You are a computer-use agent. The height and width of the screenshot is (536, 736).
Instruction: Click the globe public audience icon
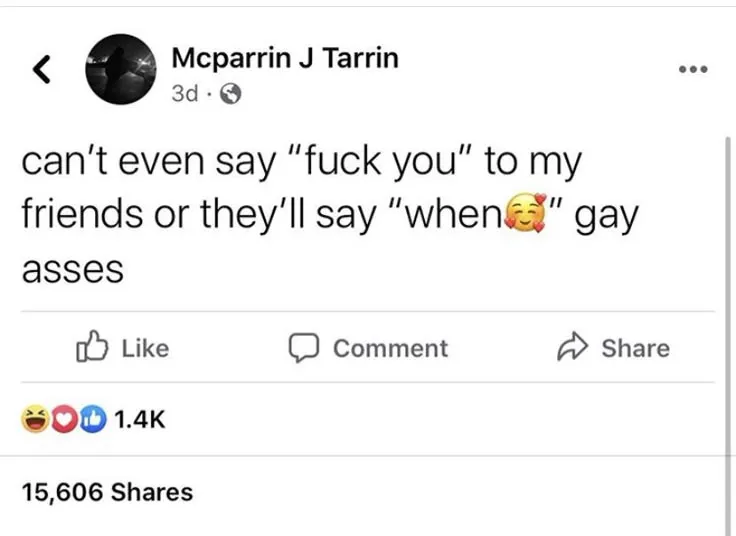tap(229, 95)
